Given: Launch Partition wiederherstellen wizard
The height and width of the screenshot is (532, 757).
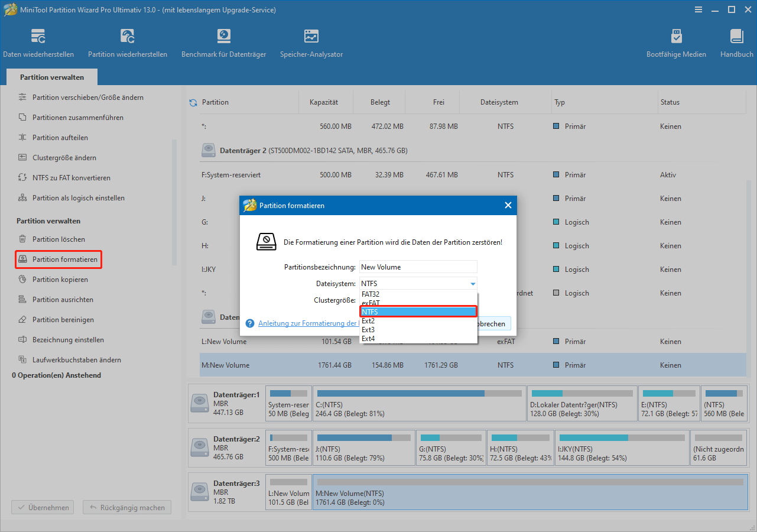Looking at the screenshot, I should click(127, 43).
